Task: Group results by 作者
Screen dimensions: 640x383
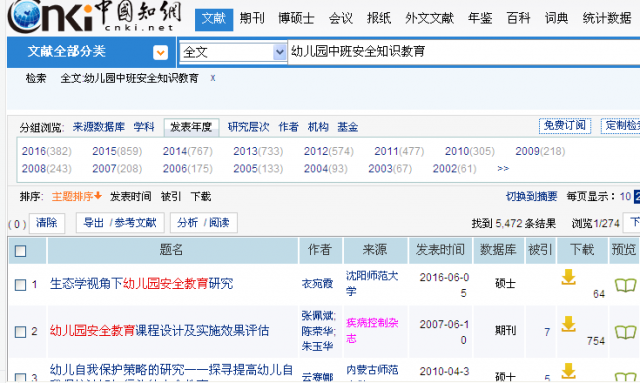Action: pyautogui.click(x=289, y=127)
